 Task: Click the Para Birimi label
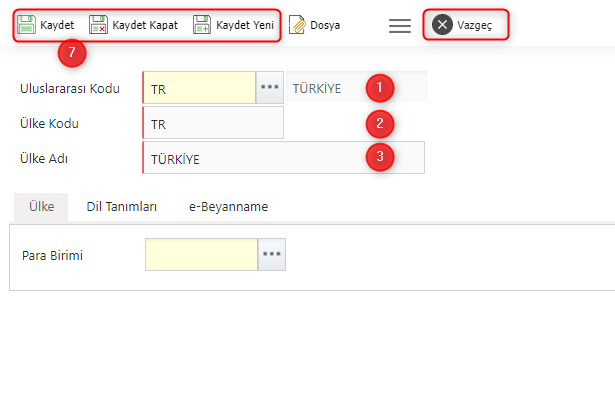(53, 255)
